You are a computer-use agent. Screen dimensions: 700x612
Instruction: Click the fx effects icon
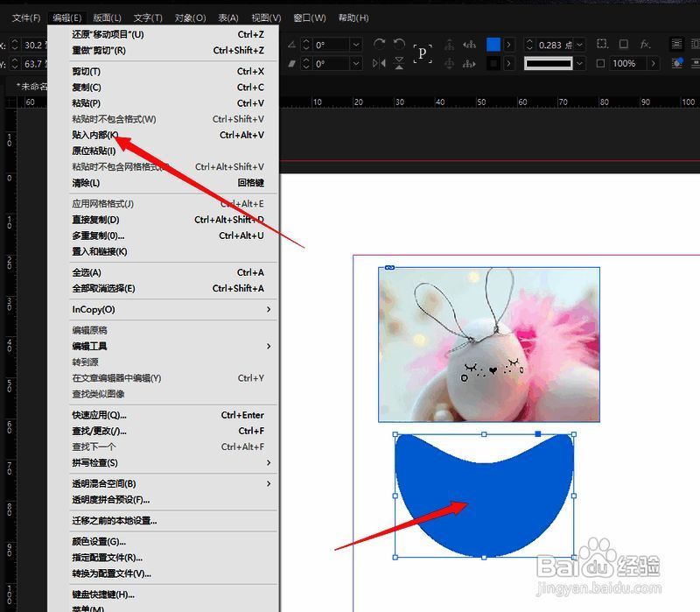642,44
